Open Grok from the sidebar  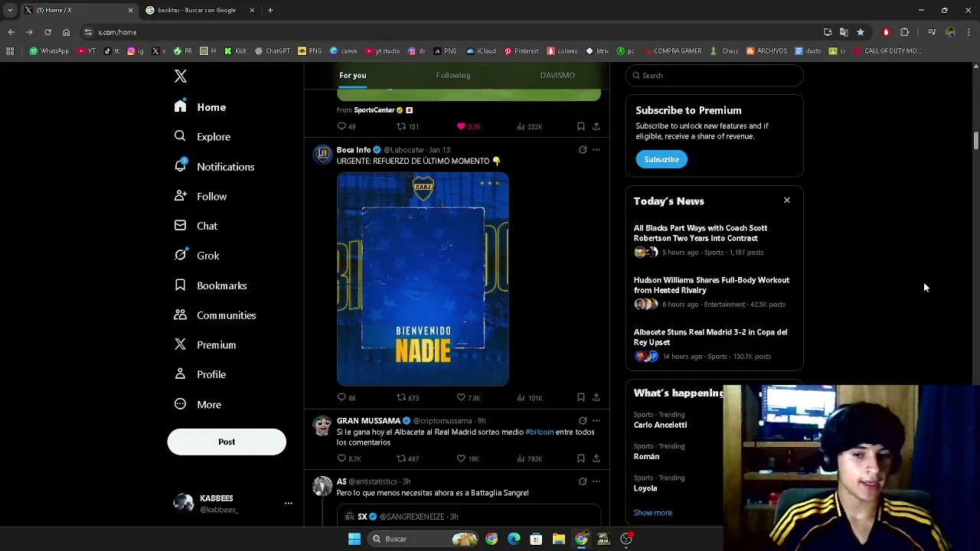click(197, 256)
